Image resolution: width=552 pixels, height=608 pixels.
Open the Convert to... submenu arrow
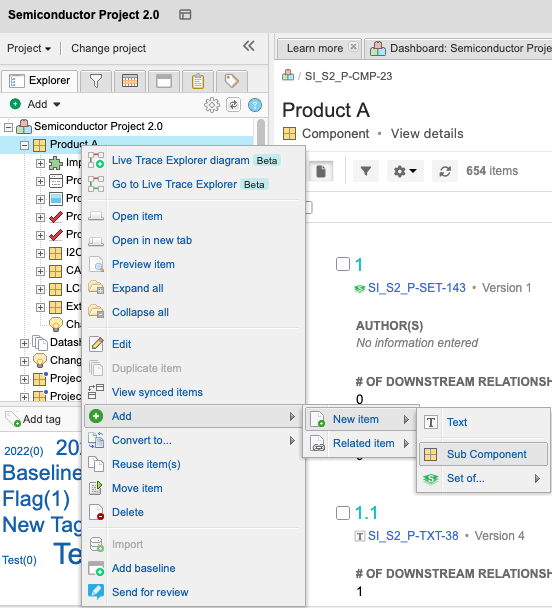[x=292, y=440]
